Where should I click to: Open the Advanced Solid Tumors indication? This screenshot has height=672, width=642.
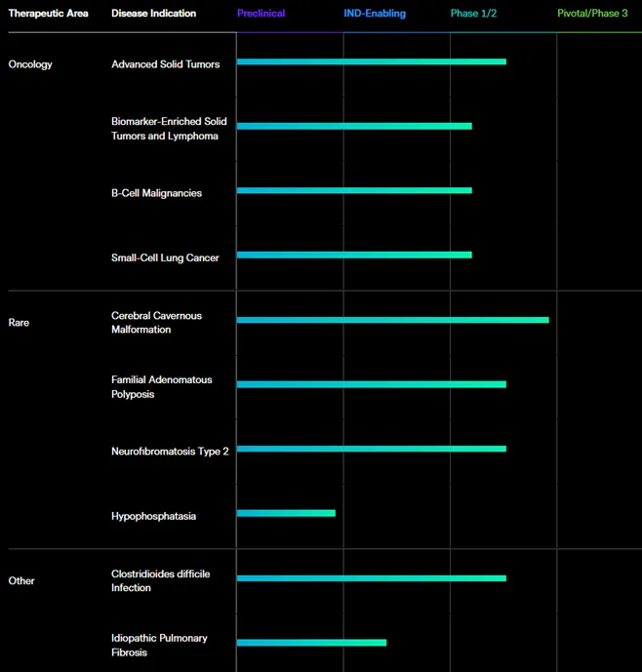coord(165,64)
